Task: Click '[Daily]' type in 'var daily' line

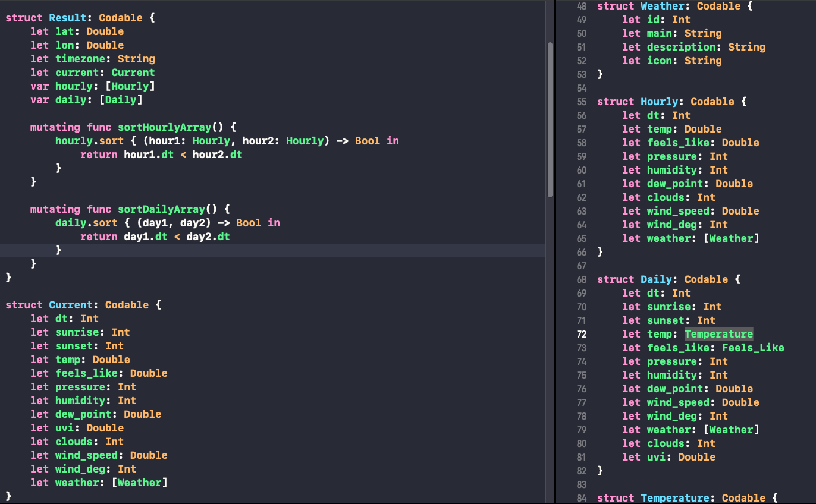Action: [x=121, y=100]
